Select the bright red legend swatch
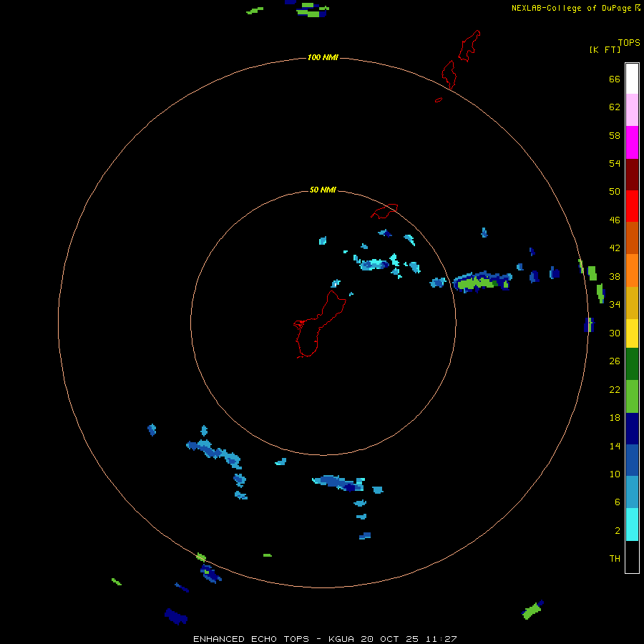Screen dimensions: 644x644 [x=632, y=206]
